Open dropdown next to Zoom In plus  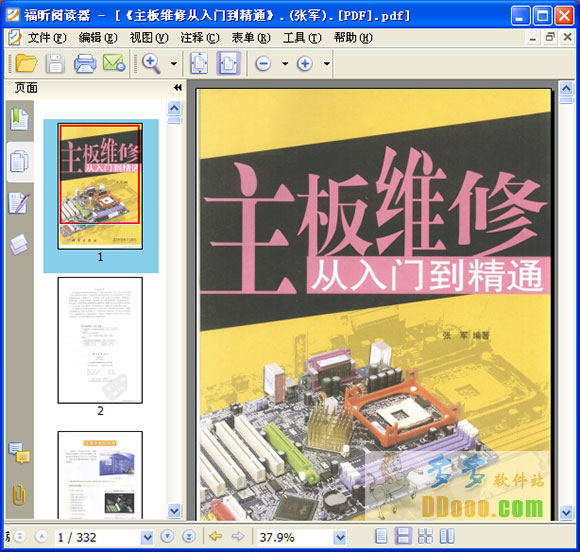327,64
